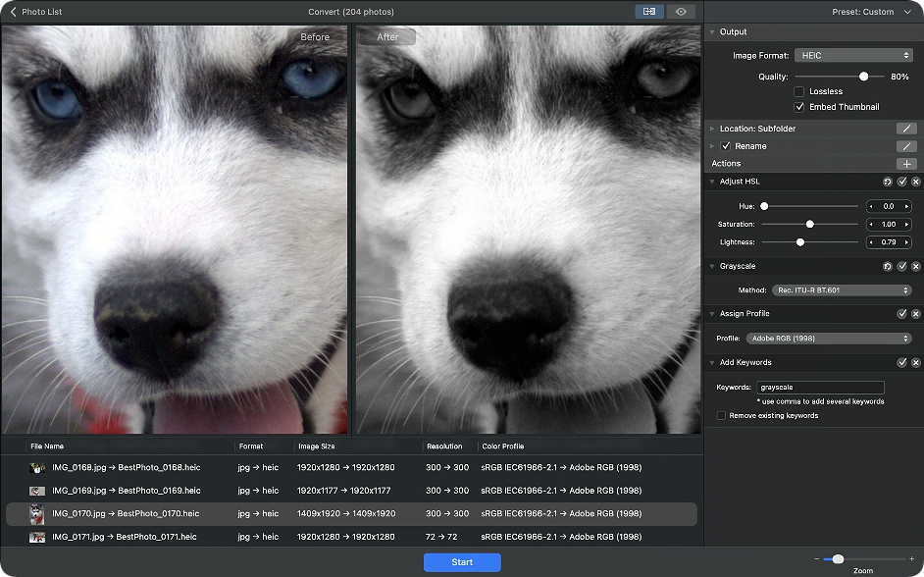
Task: Remove the Add Keywords action
Action: (916, 362)
